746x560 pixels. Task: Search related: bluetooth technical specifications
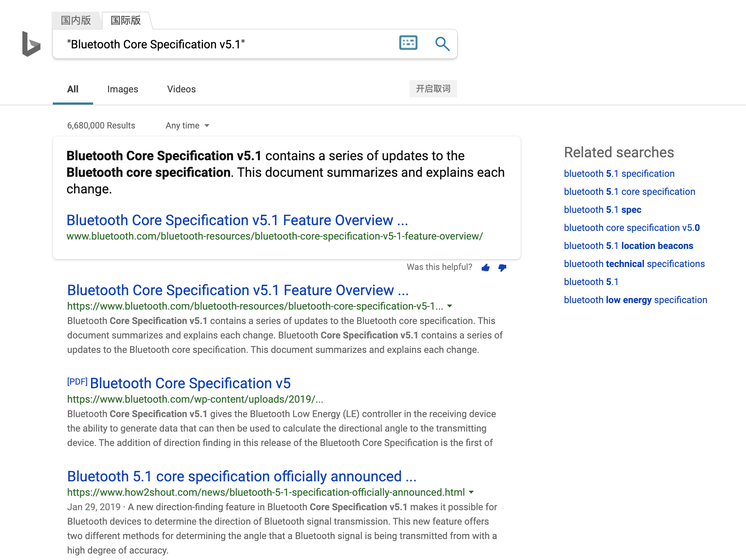click(634, 264)
